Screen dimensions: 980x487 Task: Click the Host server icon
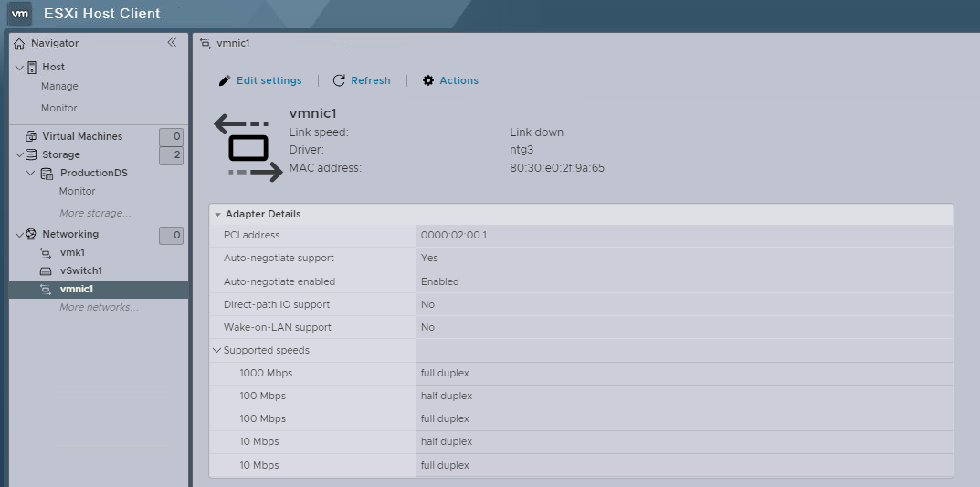(x=32, y=67)
